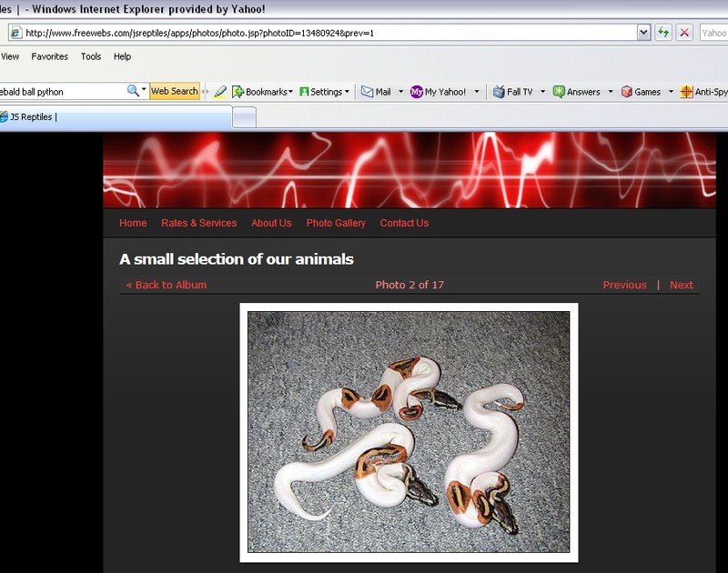The image size is (728, 573).
Task: Expand the Games dropdown arrow
Action: tap(671, 92)
